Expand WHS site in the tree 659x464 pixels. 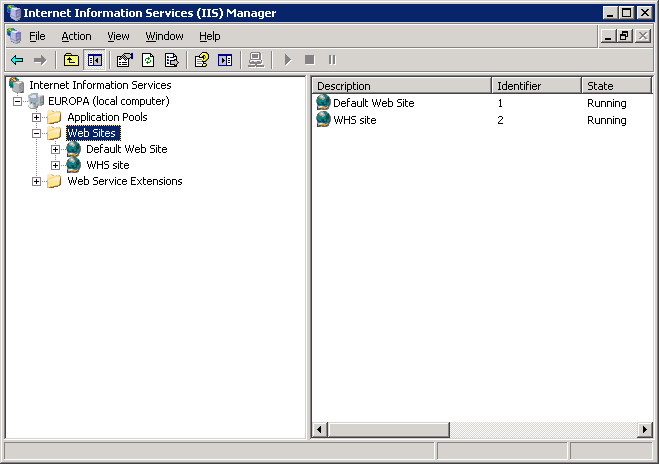pyautogui.click(x=55, y=165)
